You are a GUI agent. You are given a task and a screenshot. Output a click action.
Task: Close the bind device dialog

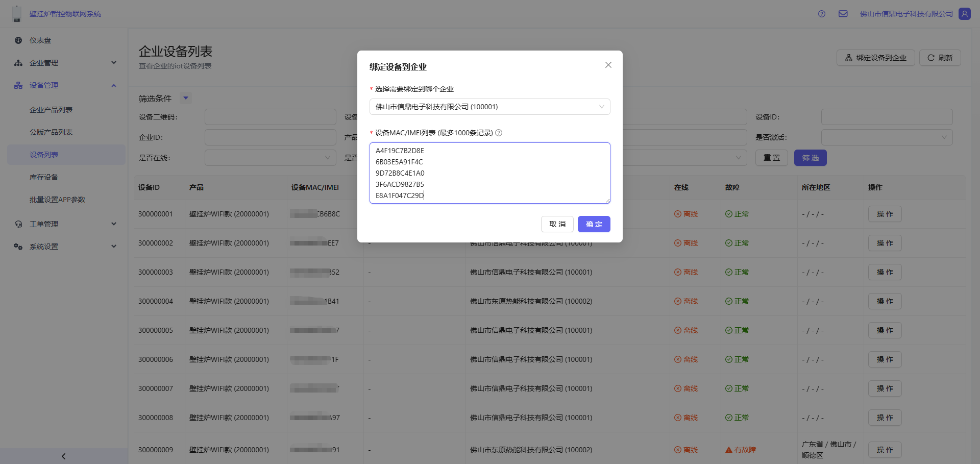click(x=608, y=65)
